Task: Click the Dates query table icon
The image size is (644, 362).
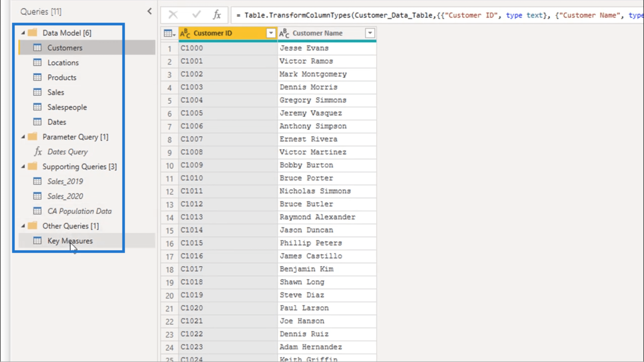Action: tap(37, 122)
